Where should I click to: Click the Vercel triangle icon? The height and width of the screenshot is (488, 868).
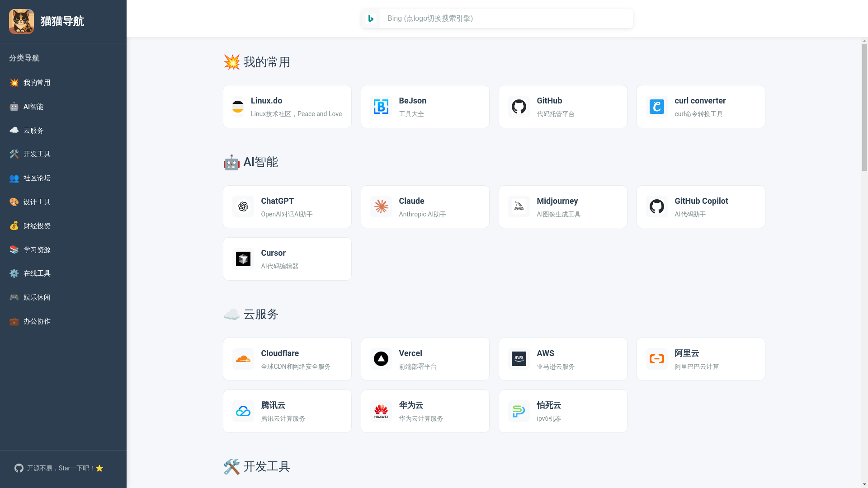(381, 359)
